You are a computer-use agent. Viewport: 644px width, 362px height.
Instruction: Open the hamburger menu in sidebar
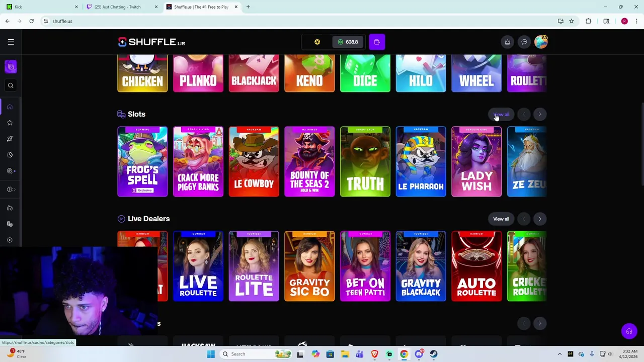point(11,42)
